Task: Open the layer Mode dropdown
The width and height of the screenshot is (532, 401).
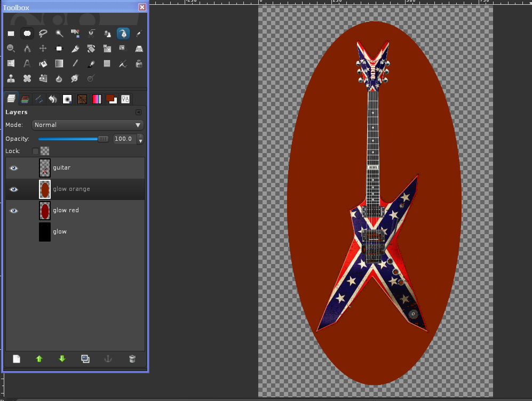Action: (88, 125)
